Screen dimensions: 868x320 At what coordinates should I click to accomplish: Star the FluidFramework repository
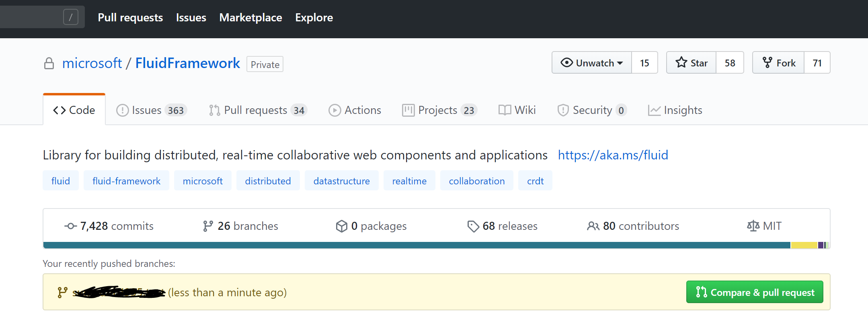point(692,63)
